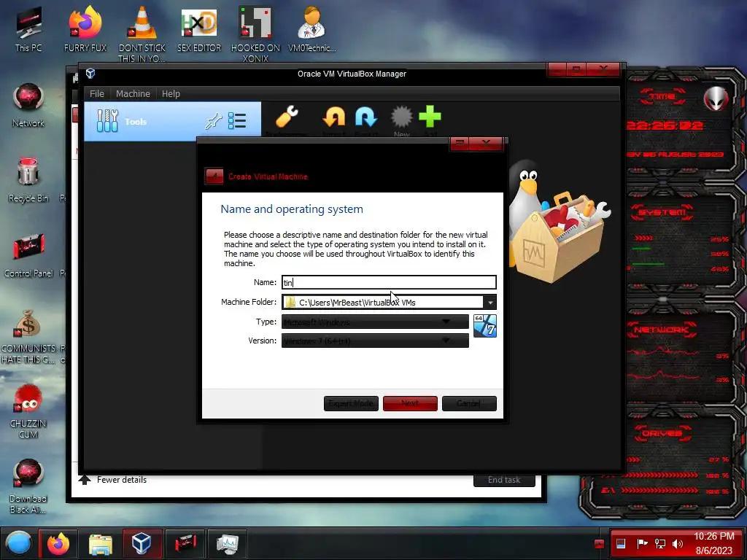The image size is (747, 560).
Task: Click the green plus Add machine icon
Action: coord(430,117)
